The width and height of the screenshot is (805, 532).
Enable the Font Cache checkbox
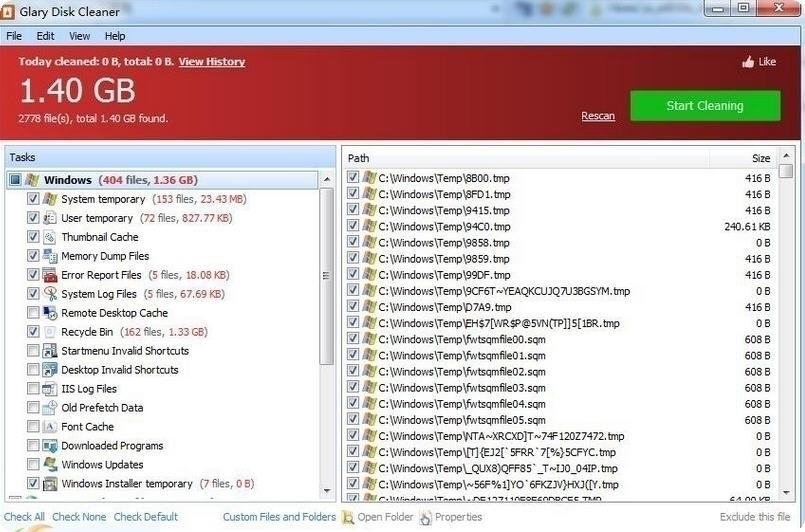(33, 427)
